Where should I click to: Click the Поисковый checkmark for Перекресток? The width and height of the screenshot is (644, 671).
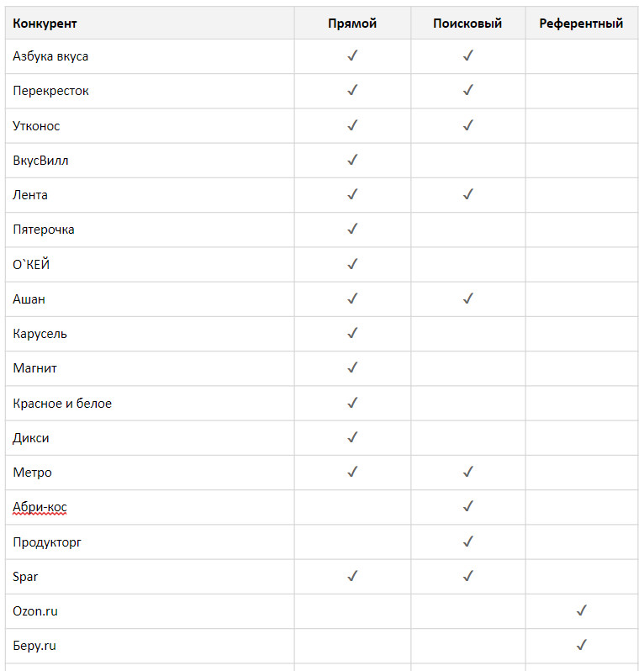[x=468, y=91]
